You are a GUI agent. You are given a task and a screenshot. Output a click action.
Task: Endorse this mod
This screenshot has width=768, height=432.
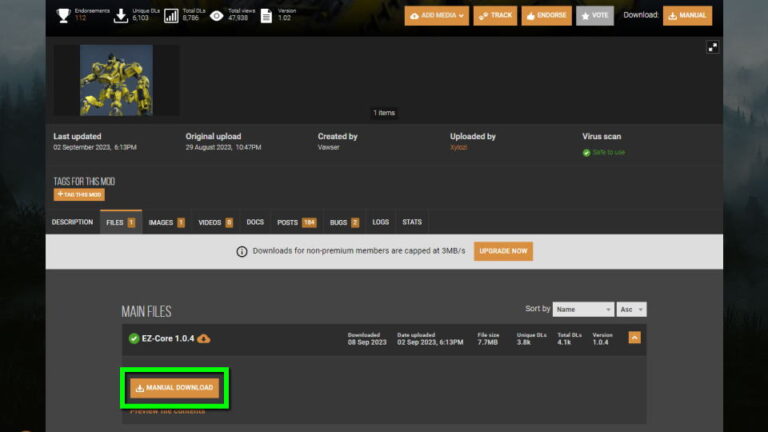click(x=545, y=16)
